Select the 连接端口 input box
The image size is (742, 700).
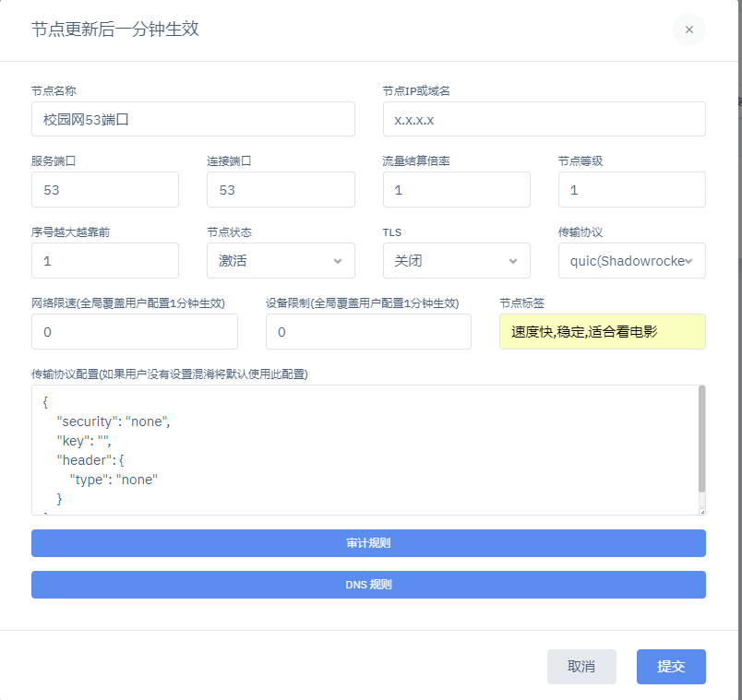tap(280, 190)
